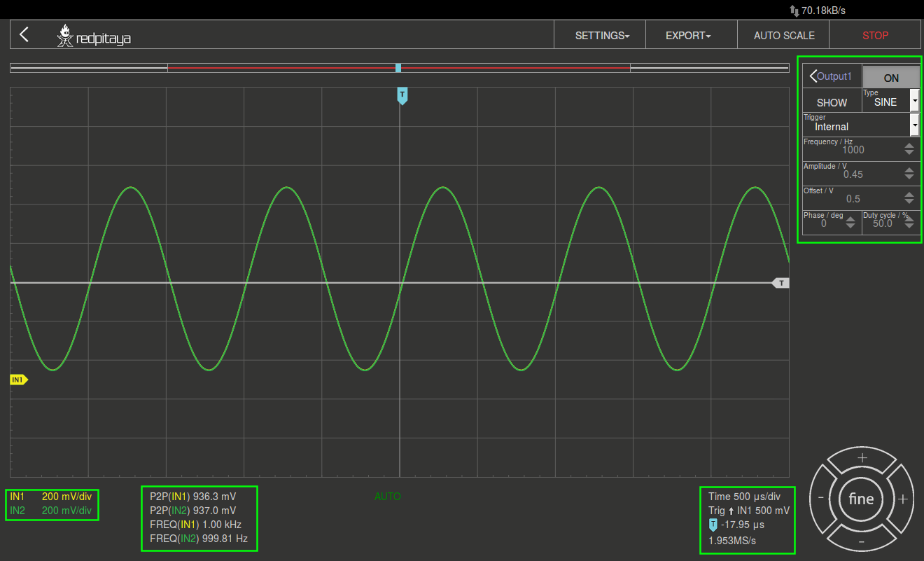
Task: Click the gray trigger level T marker
Action: pos(781,283)
